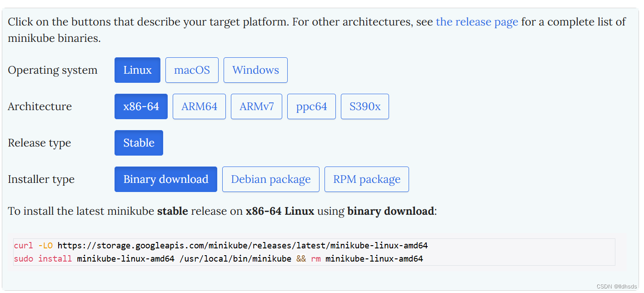Choose the ARMv7 architecture
Image resolution: width=644 pixels, height=293 pixels.
[256, 106]
